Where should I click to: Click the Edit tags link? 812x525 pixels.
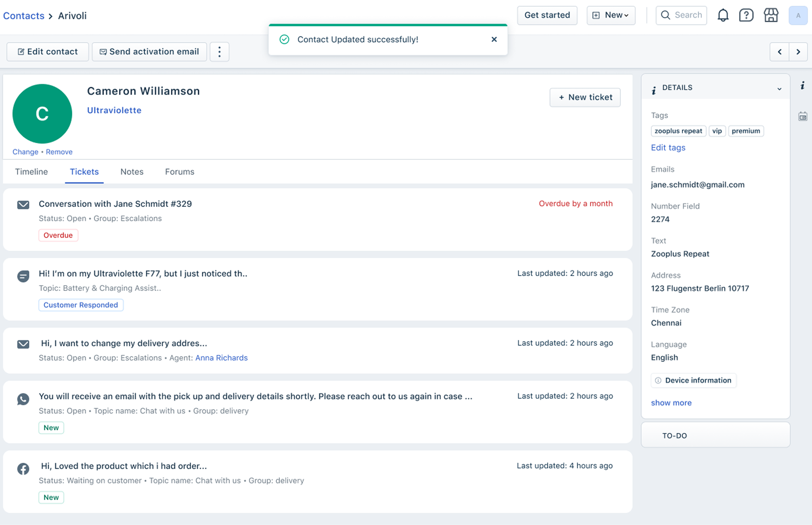click(x=668, y=147)
